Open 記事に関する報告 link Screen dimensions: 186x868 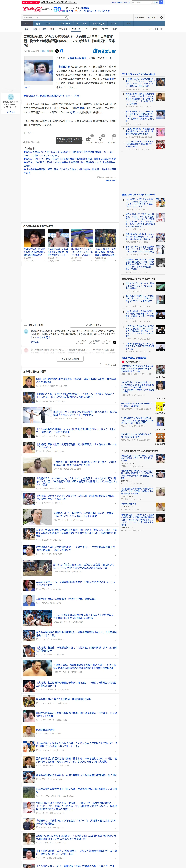[31, 142]
